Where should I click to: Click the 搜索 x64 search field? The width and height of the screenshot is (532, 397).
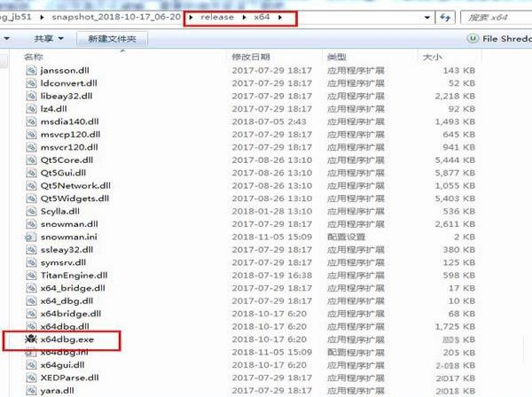pyautogui.click(x=497, y=18)
